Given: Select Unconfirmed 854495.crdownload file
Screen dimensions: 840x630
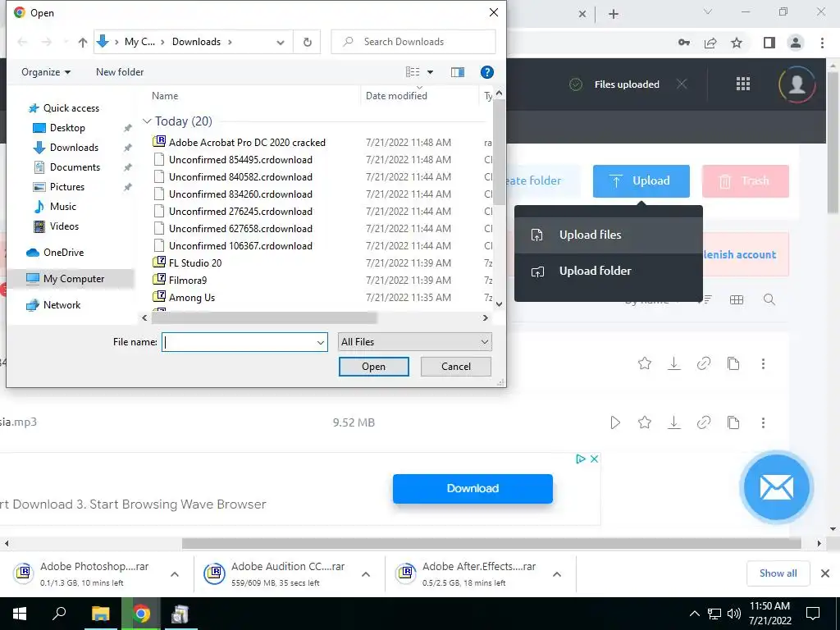Looking at the screenshot, I should pos(240,160).
